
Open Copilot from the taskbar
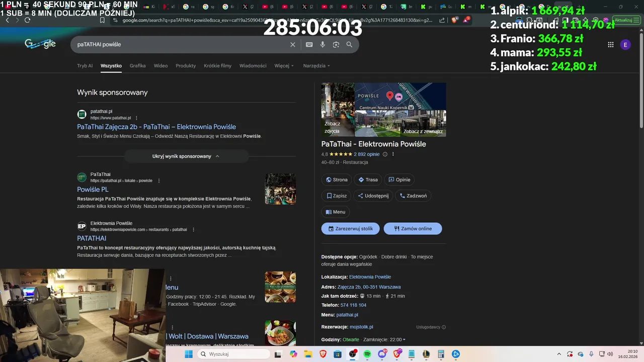coord(293,354)
